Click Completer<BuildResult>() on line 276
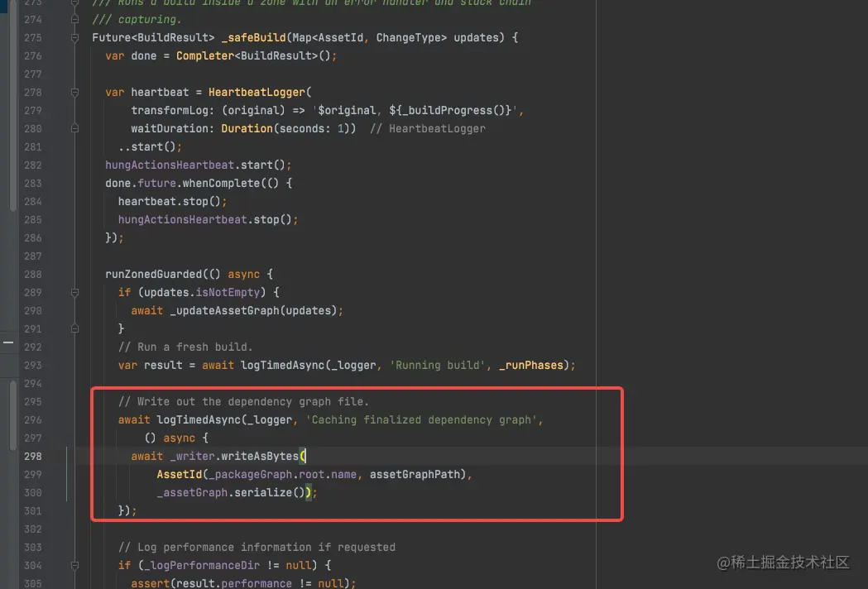Screen dimensions: 868x589 253,56
